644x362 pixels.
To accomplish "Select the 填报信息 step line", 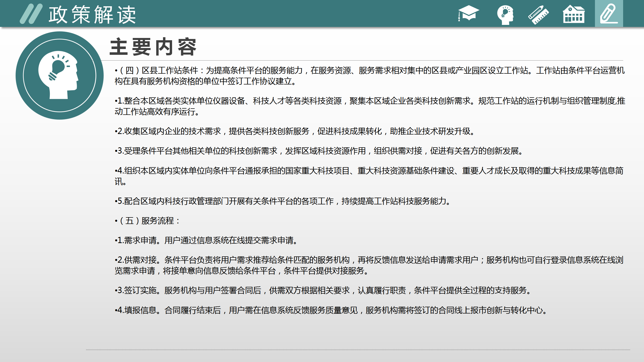I will pos(331,310).
